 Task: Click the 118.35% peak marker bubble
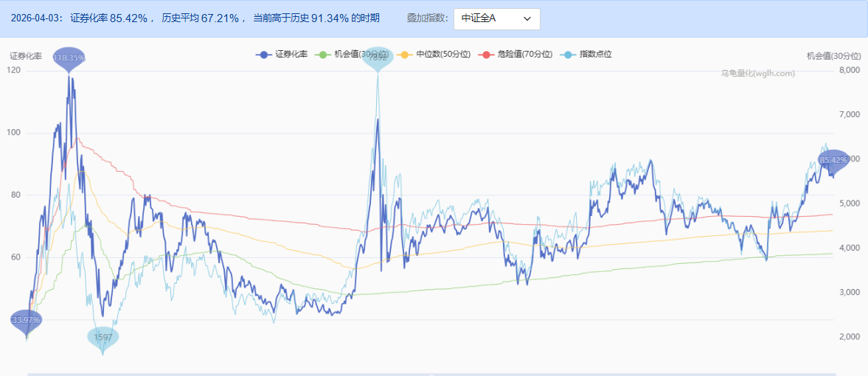tap(69, 58)
